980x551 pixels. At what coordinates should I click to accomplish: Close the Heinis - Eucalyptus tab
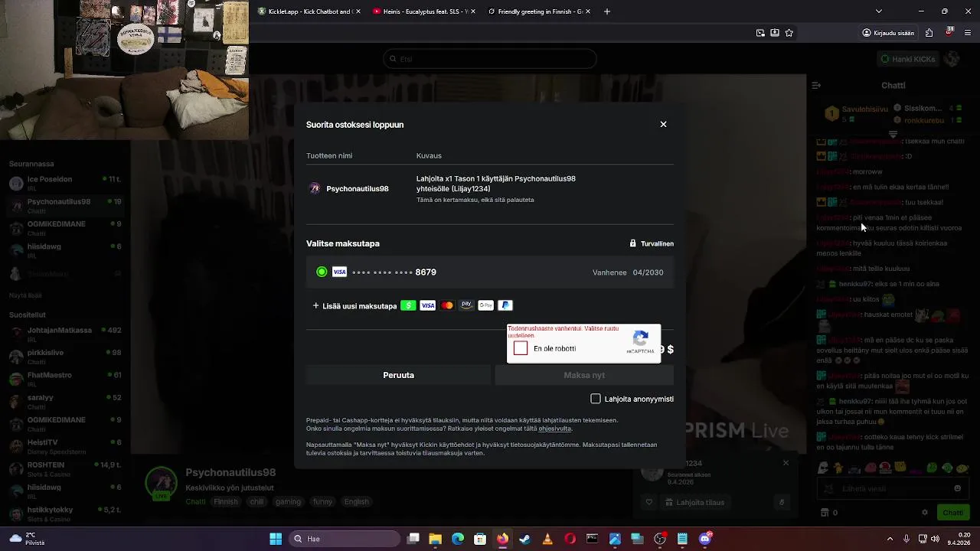click(472, 11)
